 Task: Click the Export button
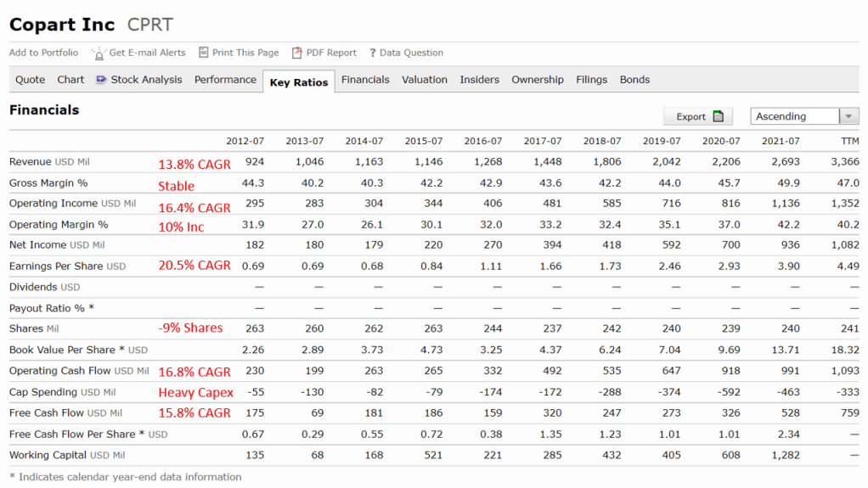pyautogui.click(x=698, y=116)
